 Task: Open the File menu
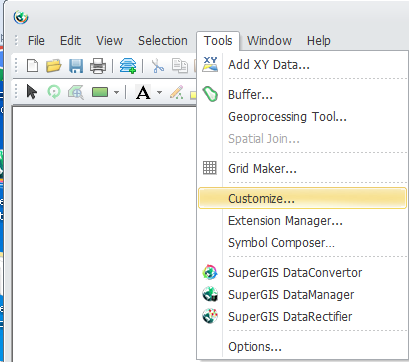[x=36, y=41]
